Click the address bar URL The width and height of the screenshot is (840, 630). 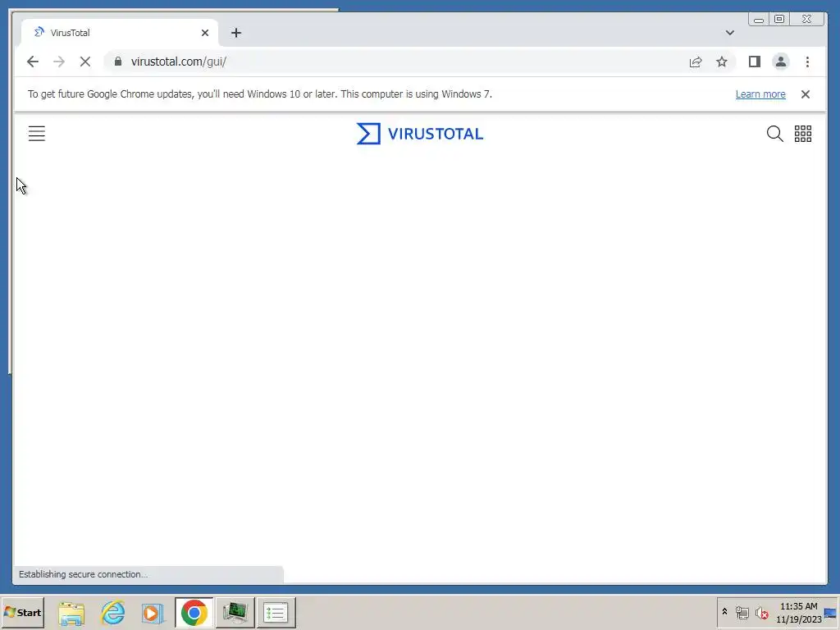tap(178, 62)
